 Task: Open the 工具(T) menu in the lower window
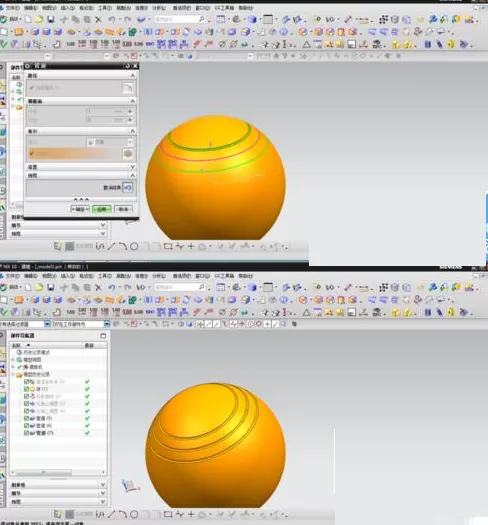pos(105,276)
